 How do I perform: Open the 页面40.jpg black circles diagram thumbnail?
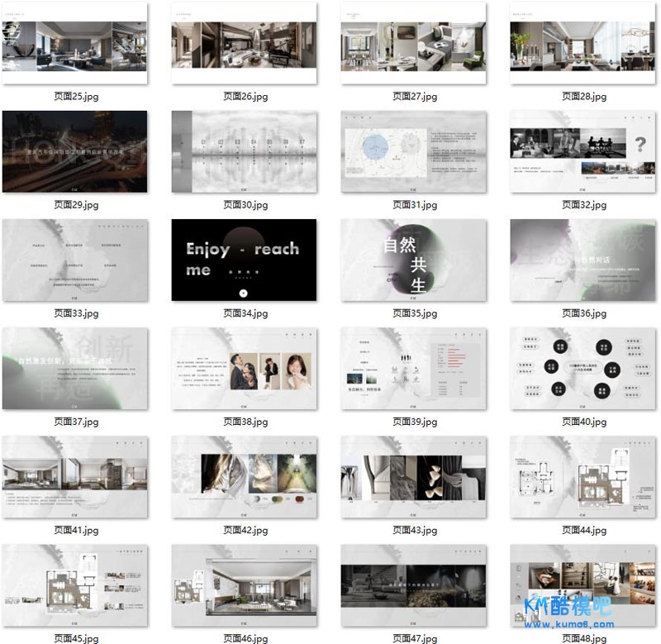click(x=583, y=368)
